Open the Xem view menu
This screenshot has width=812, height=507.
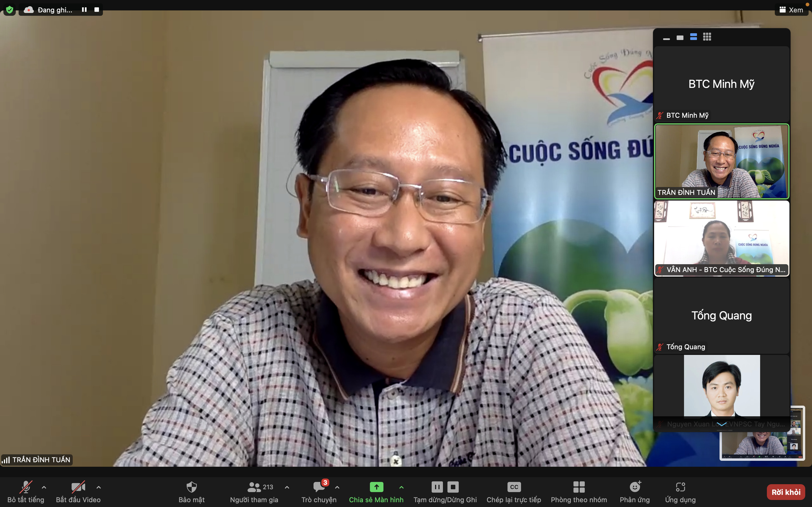791,10
